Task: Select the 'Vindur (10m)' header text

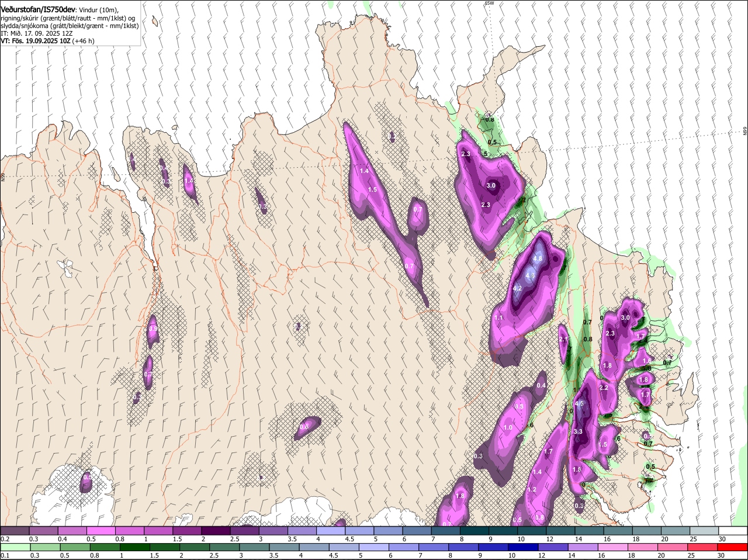Action: click(x=99, y=10)
